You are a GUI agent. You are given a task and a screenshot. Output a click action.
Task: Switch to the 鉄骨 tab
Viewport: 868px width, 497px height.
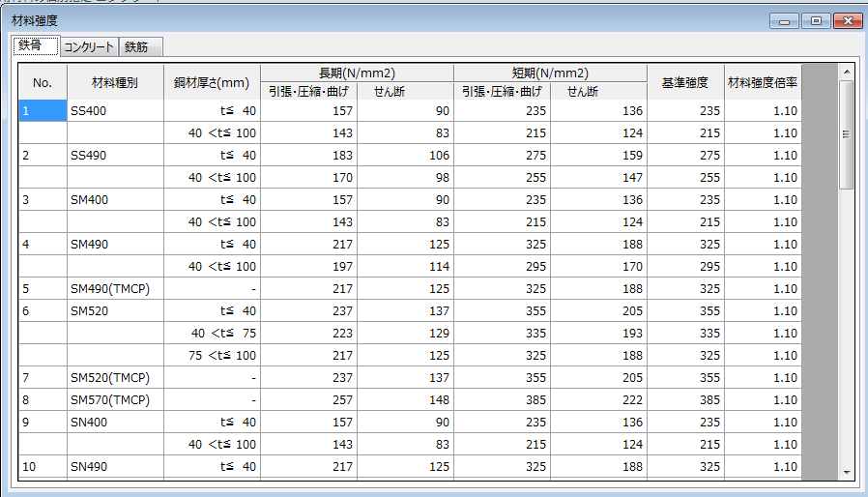pos(36,46)
